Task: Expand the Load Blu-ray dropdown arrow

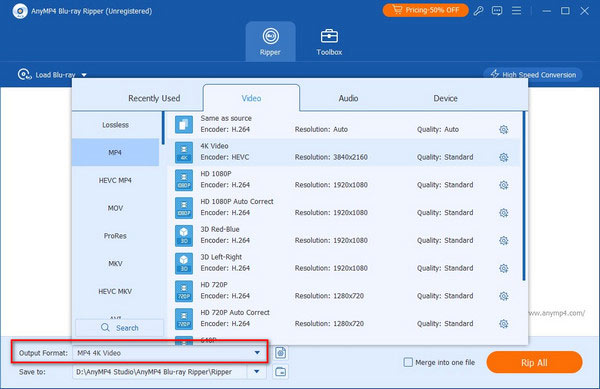Action: click(84, 75)
